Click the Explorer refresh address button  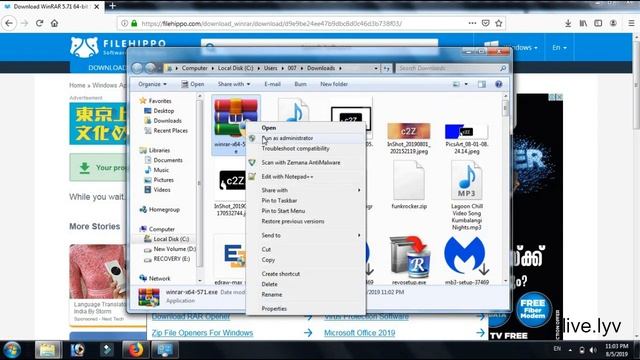(x=386, y=68)
